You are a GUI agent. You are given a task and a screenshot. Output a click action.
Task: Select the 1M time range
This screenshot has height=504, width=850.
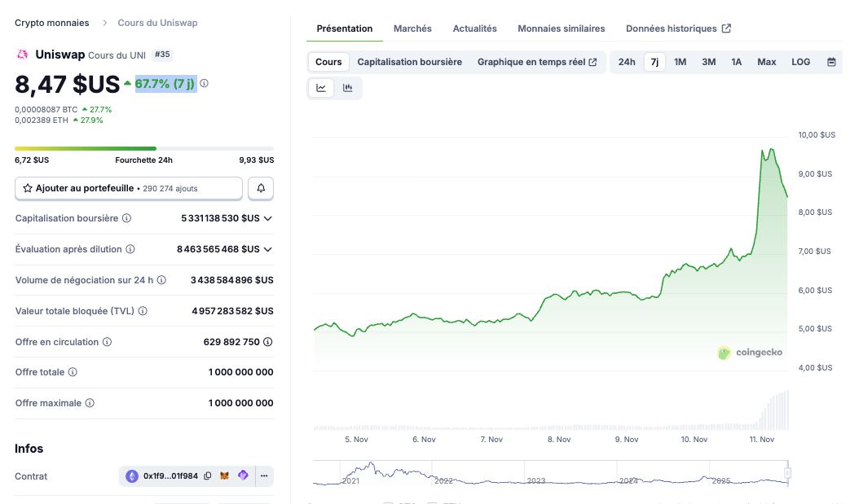click(x=680, y=62)
